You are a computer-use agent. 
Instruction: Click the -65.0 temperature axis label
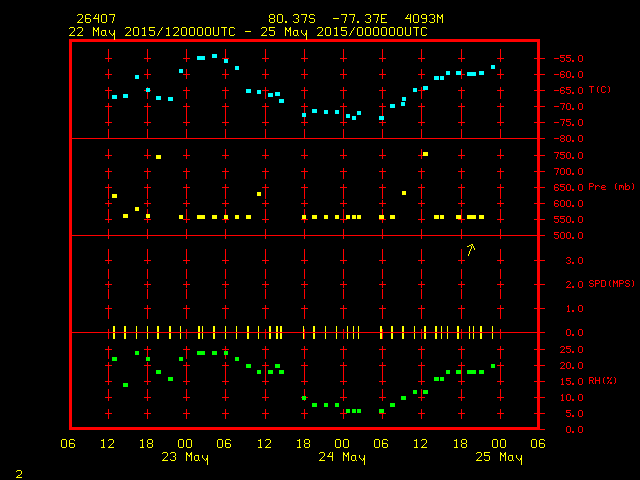(x=569, y=91)
